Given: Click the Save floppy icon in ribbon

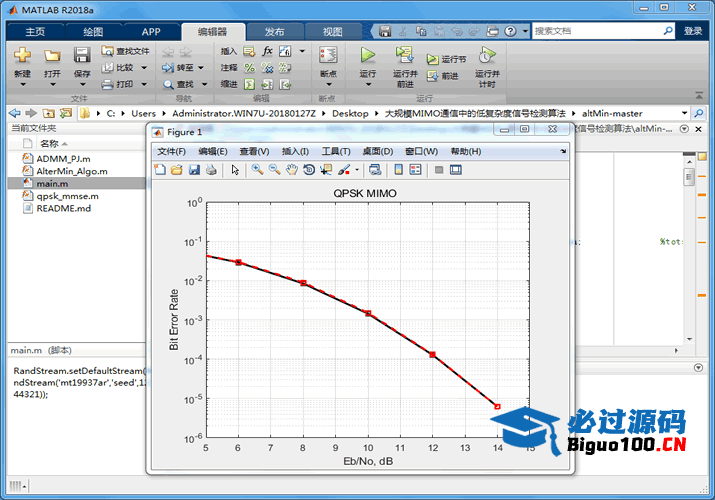Looking at the screenshot, I should pos(82,55).
